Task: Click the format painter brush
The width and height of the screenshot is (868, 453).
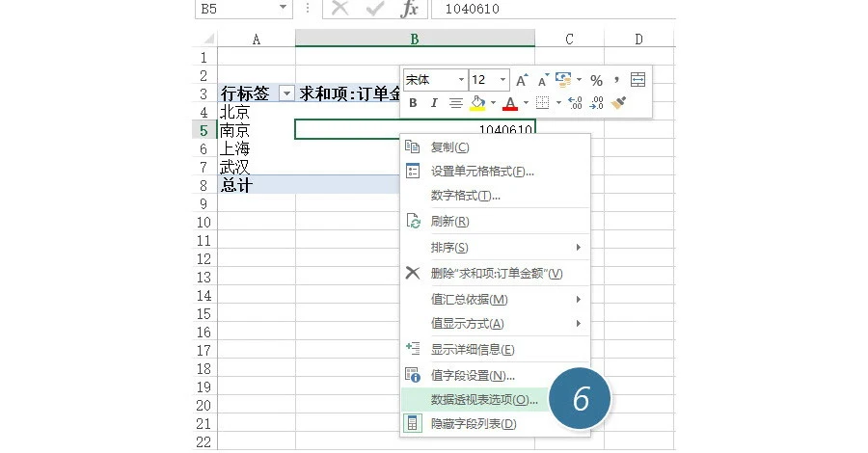Action: click(x=618, y=103)
